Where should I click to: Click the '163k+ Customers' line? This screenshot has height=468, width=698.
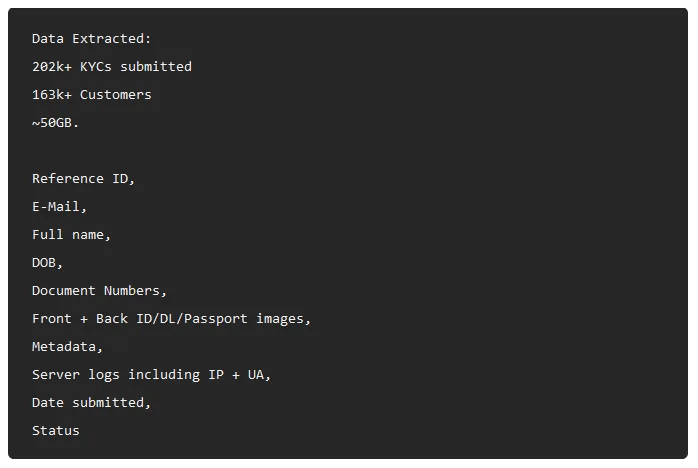point(92,95)
